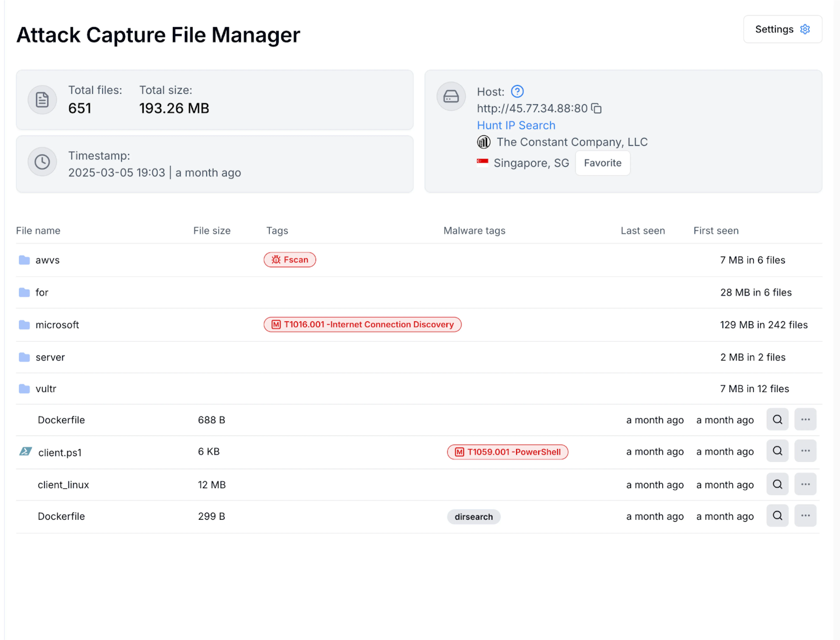
Task: Click the timestamp clock icon
Action: 42,162
